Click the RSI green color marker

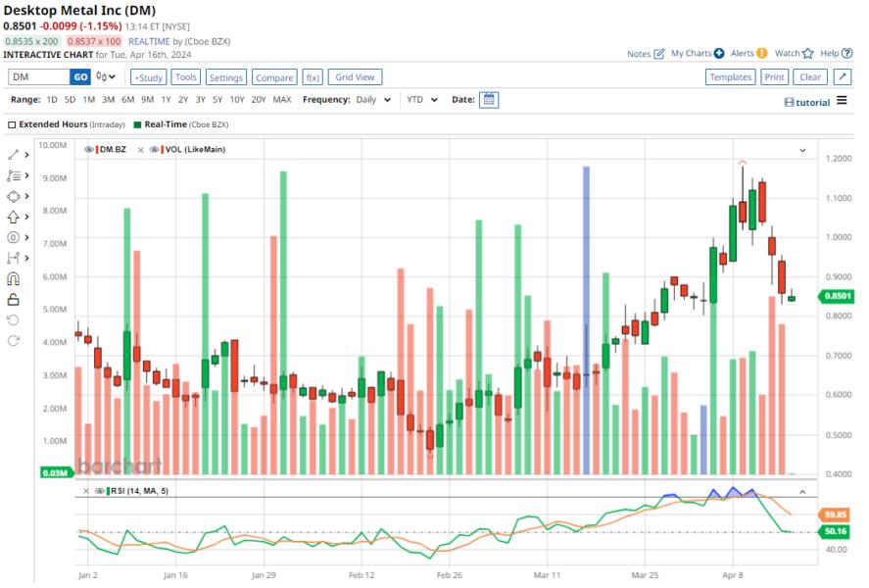(x=108, y=491)
